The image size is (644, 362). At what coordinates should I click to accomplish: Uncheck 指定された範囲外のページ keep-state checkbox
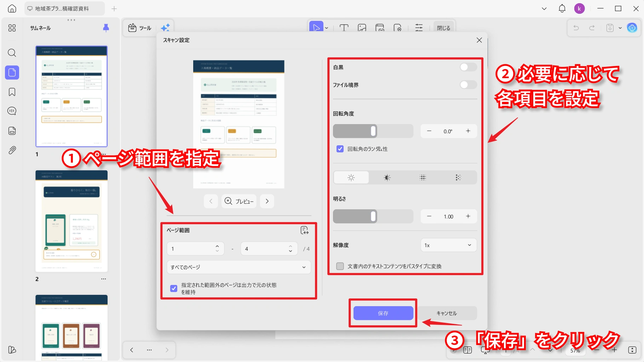[x=174, y=288]
